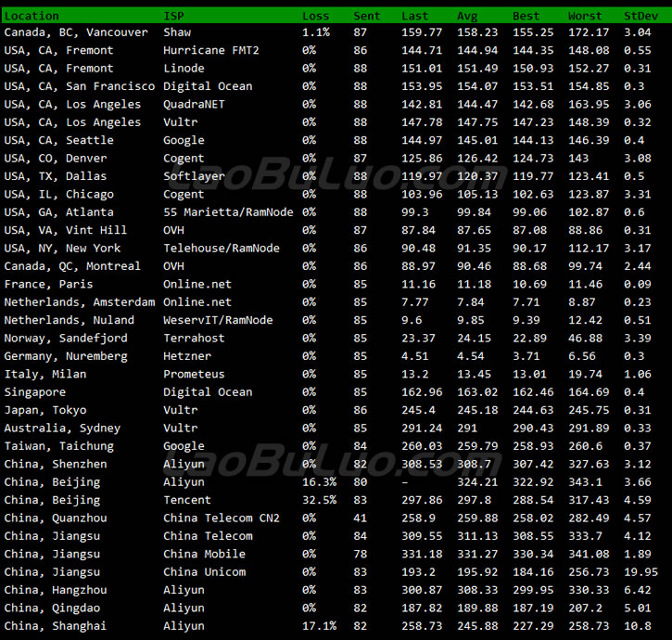672x640 pixels.
Task: Click the China Mobile ISP entry
Action: 205,555
